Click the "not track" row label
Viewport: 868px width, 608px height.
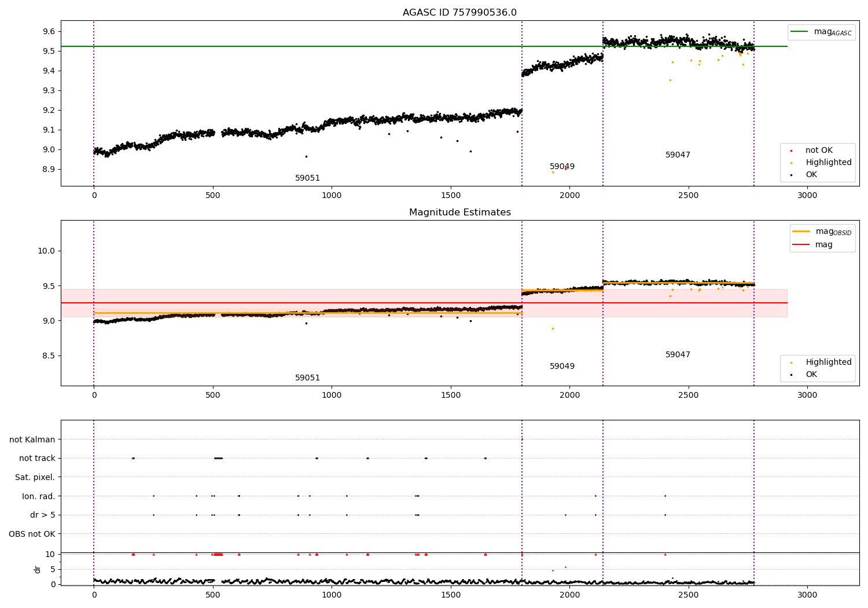coord(37,458)
